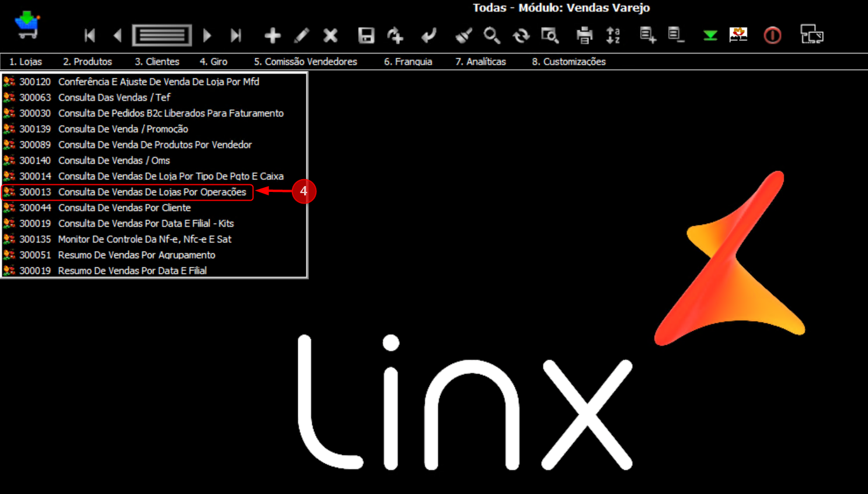This screenshot has width=868, height=494.
Task: Open the 2. Produtos menu
Action: 88,62
